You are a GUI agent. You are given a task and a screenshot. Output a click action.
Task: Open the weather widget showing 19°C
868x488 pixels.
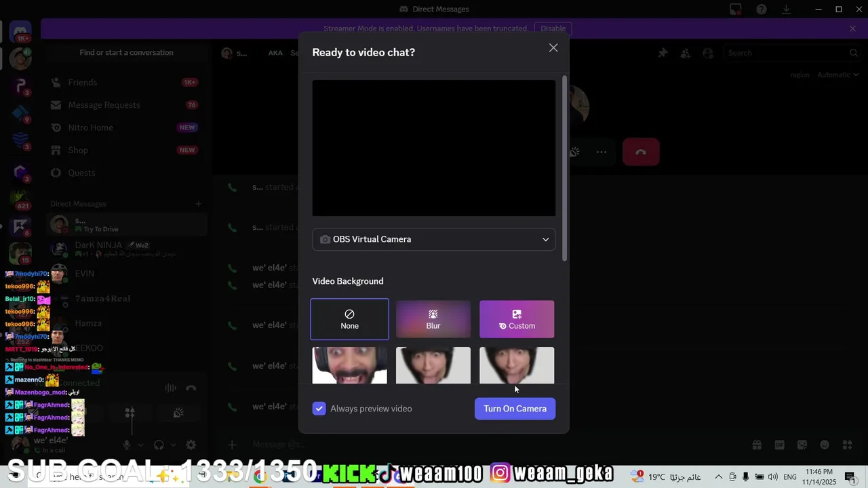[x=667, y=477]
